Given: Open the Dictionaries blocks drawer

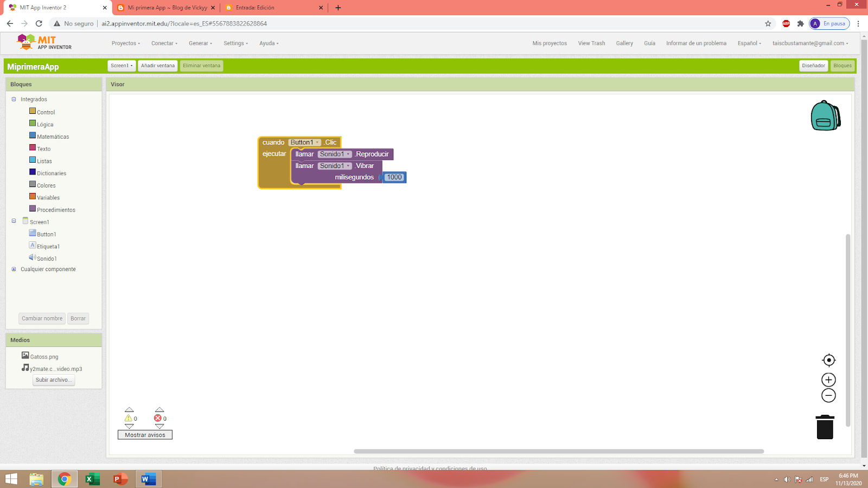Looking at the screenshot, I should pos(52,173).
